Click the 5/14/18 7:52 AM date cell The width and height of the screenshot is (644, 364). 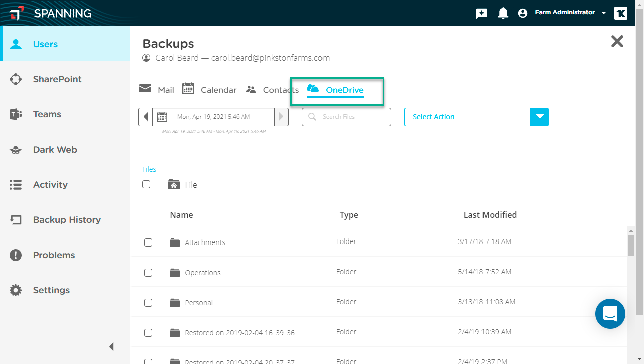pos(485,272)
